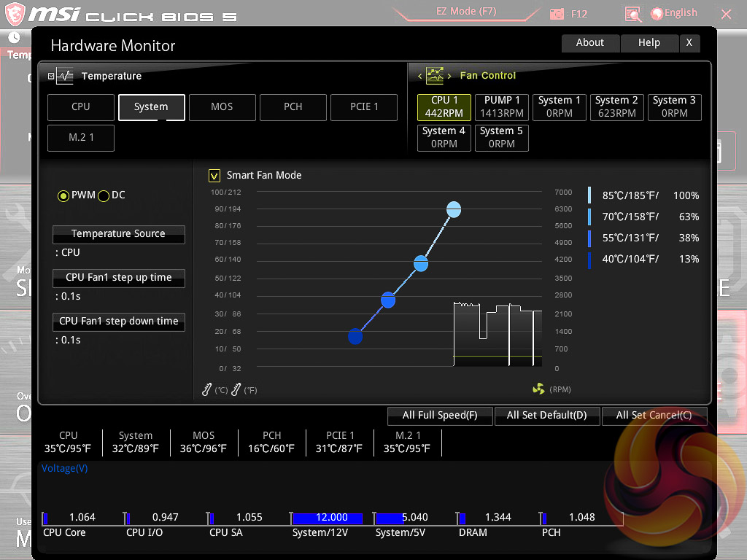747x560 pixels.
Task: Click the 70°C fan curve point
Action: coord(421,263)
